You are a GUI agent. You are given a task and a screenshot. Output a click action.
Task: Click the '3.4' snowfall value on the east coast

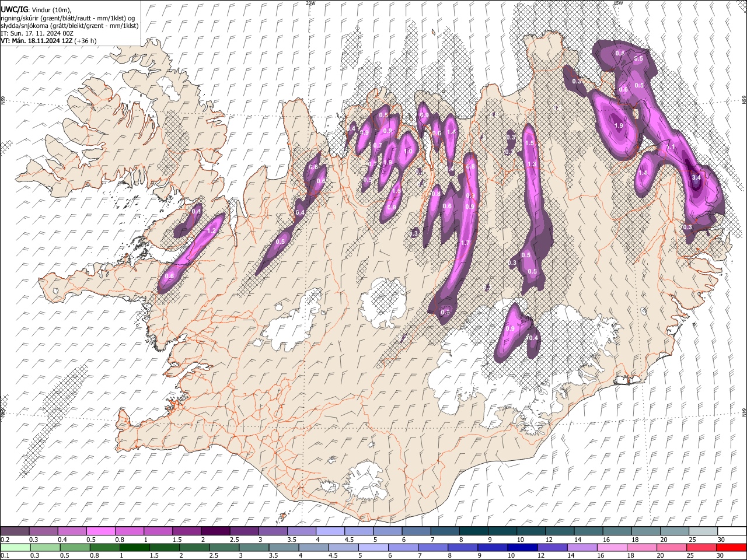(696, 177)
